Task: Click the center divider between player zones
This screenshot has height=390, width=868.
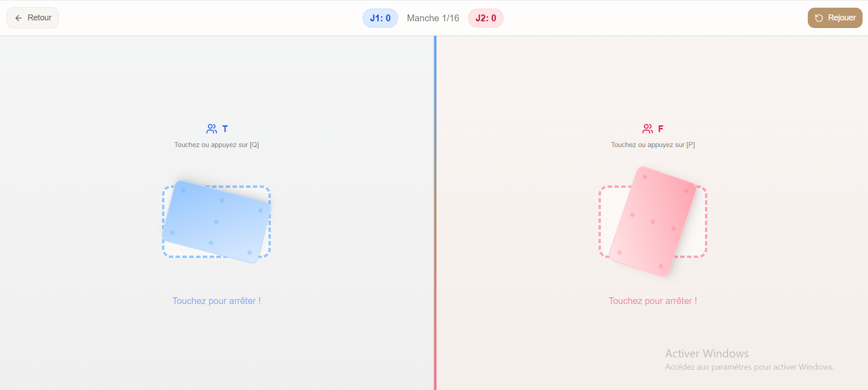Action: [x=435, y=213]
